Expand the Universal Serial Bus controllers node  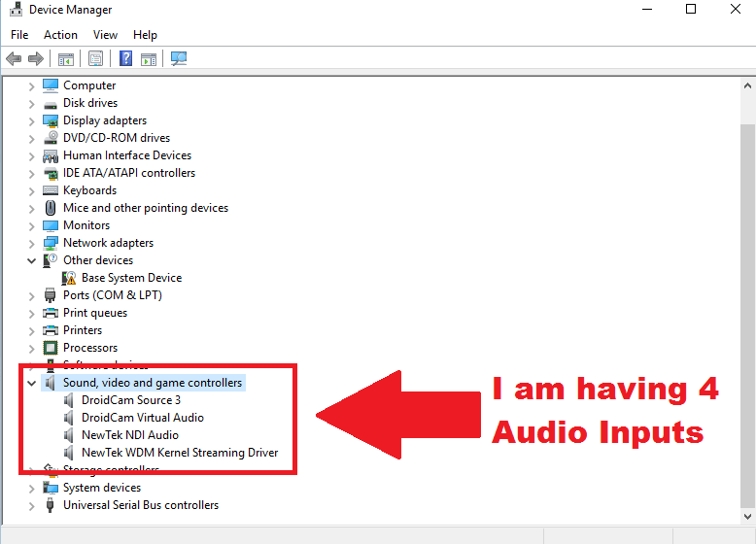[x=32, y=506]
